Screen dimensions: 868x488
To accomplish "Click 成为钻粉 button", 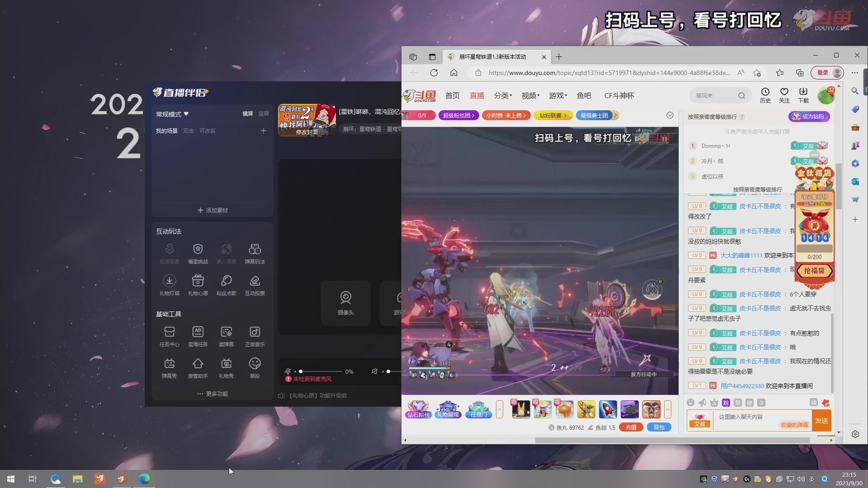I will click(x=809, y=117).
